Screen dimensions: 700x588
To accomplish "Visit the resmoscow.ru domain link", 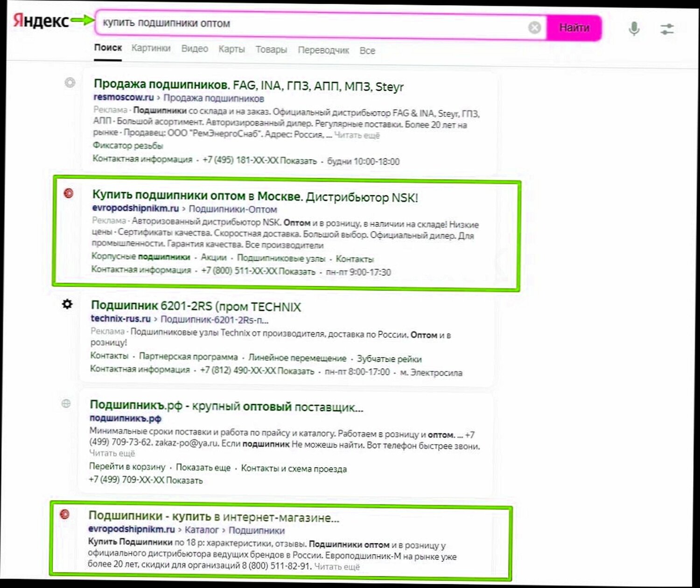I will pyautogui.click(x=124, y=97).
